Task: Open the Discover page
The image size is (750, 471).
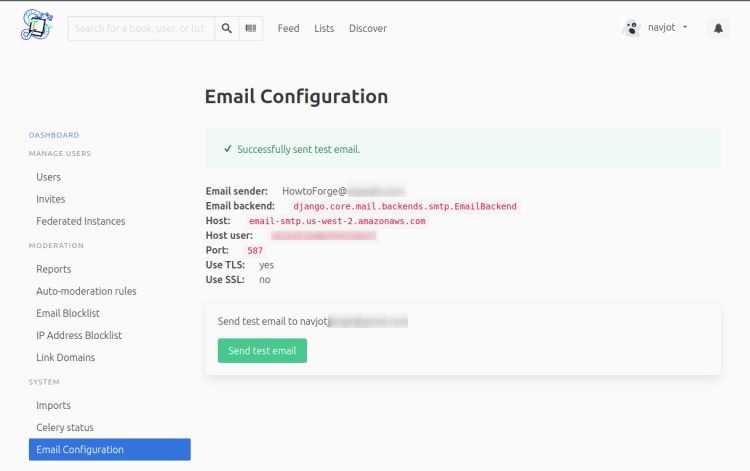Action: [x=368, y=28]
